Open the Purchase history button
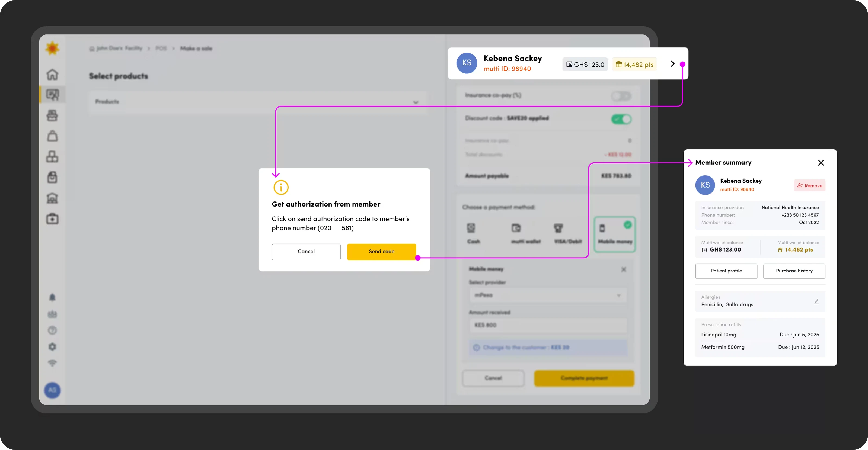868x450 pixels. click(x=794, y=271)
